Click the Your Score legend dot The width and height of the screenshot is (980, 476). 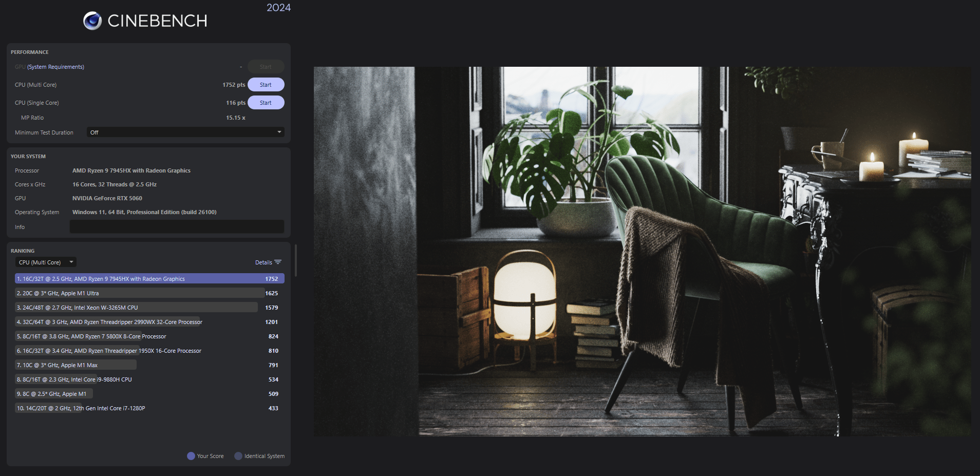(x=191, y=456)
